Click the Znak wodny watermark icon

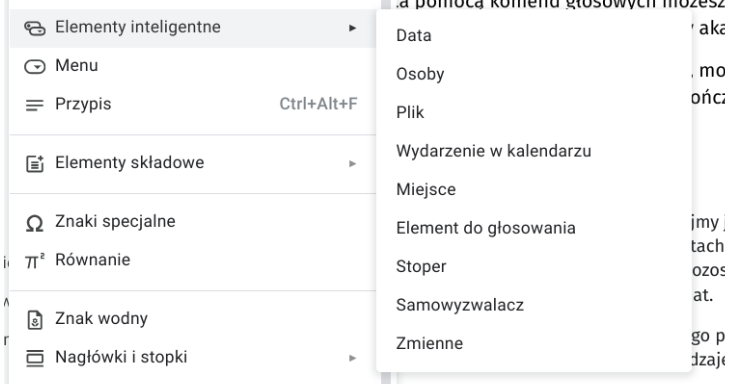(35, 320)
